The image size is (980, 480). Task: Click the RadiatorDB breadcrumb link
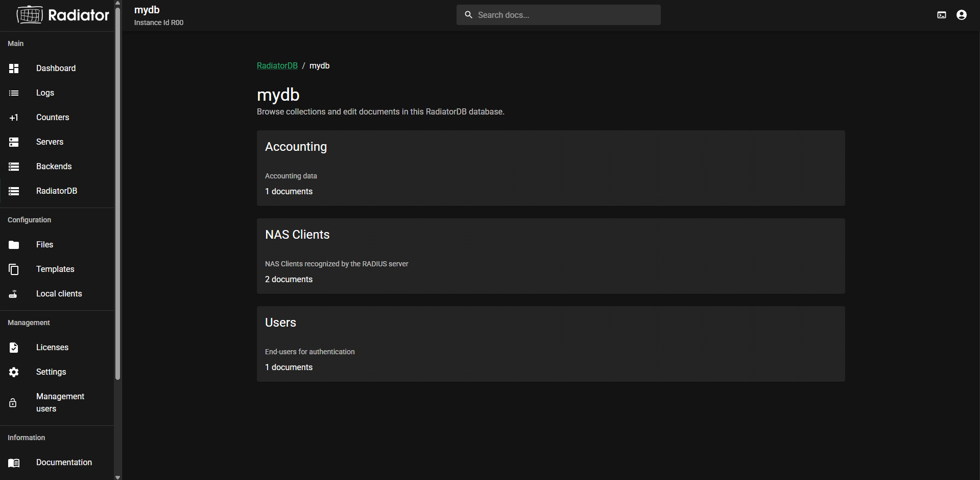pos(277,66)
